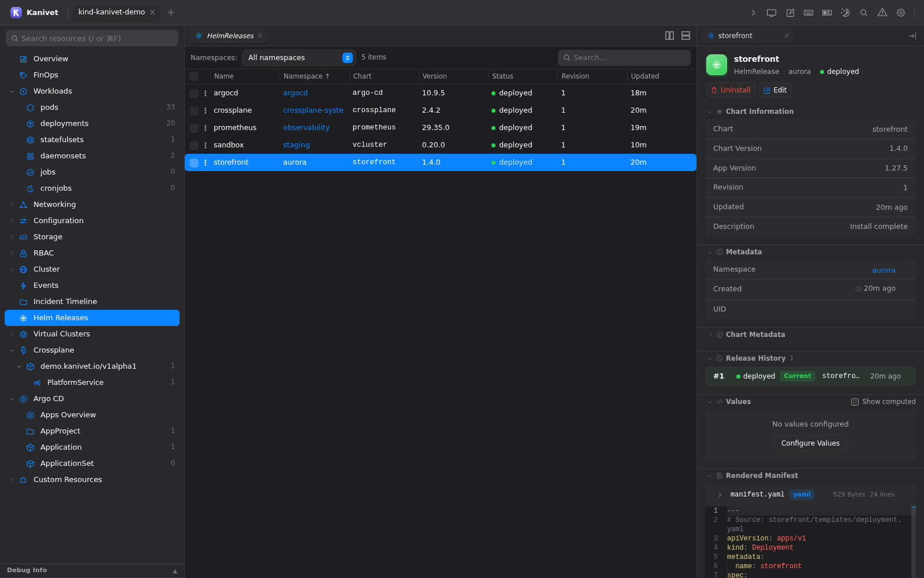Click the green storefront release icon
The image size is (924, 578).
tap(717, 65)
